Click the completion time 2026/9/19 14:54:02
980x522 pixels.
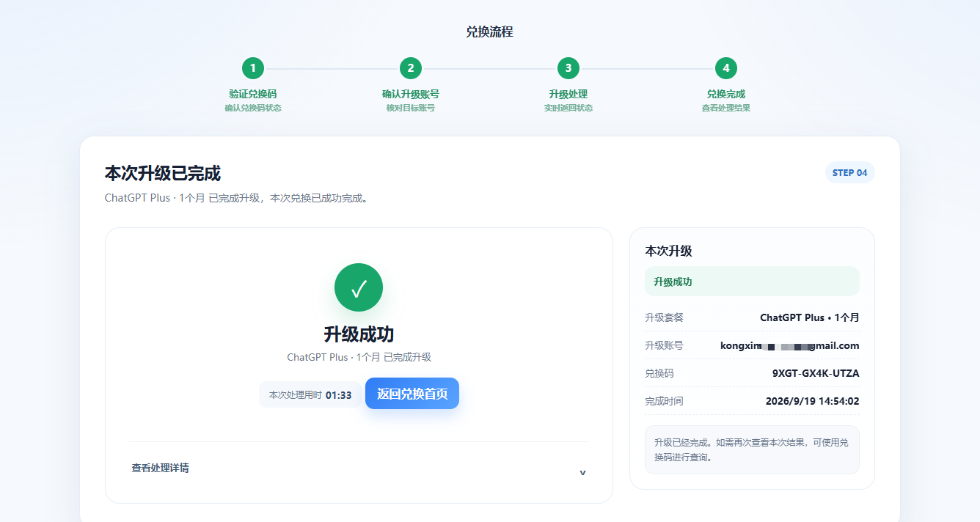click(x=813, y=401)
